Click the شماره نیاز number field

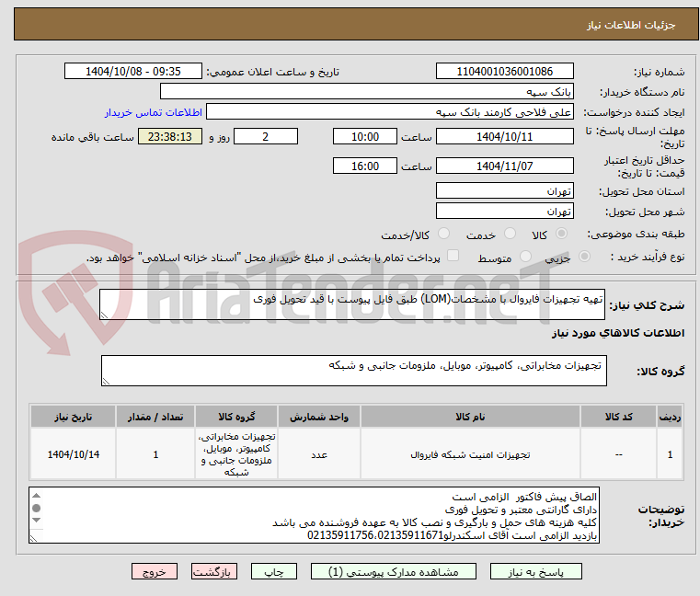[x=504, y=71]
